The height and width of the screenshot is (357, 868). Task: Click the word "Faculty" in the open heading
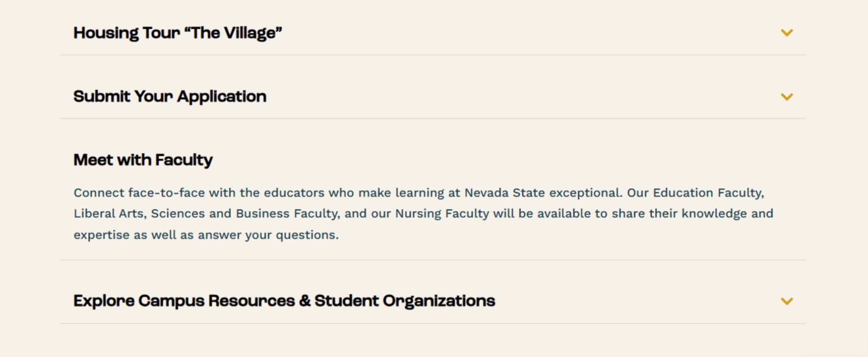(184, 160)
